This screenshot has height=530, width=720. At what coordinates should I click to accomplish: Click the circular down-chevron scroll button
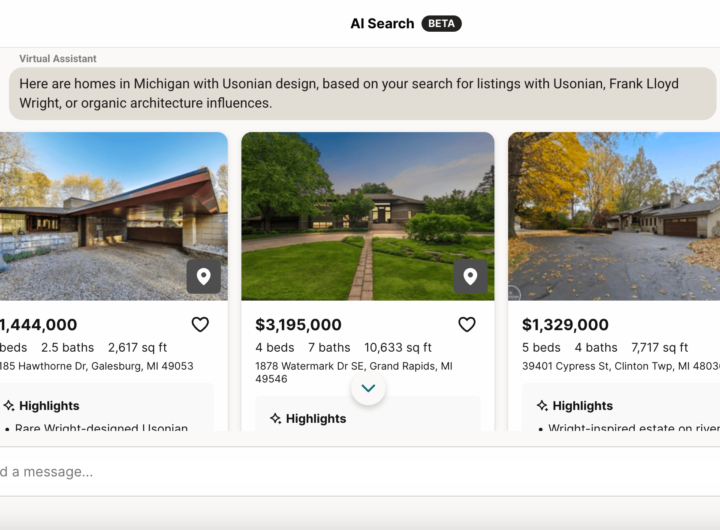[368, 388]
